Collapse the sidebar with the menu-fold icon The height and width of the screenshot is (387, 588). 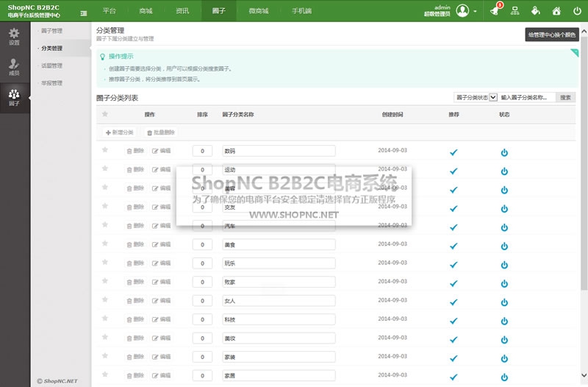point(84,13)
